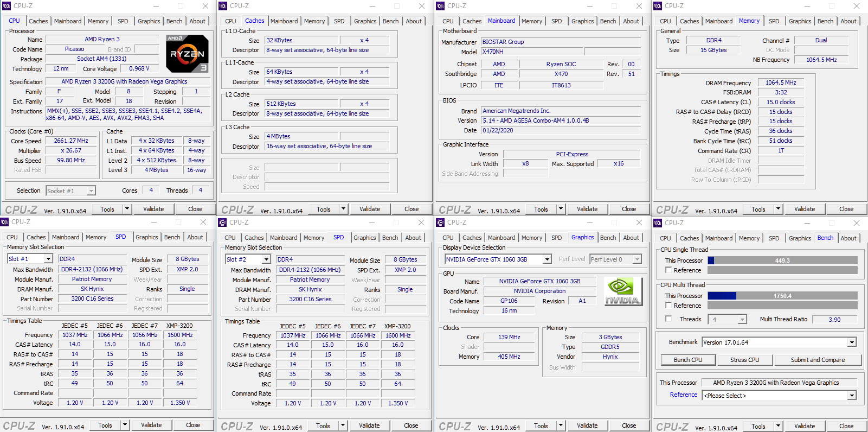868x432 pixels.
Task: Click Tools button in Slot #2 SPD window
Action: [x=323, y=426]
